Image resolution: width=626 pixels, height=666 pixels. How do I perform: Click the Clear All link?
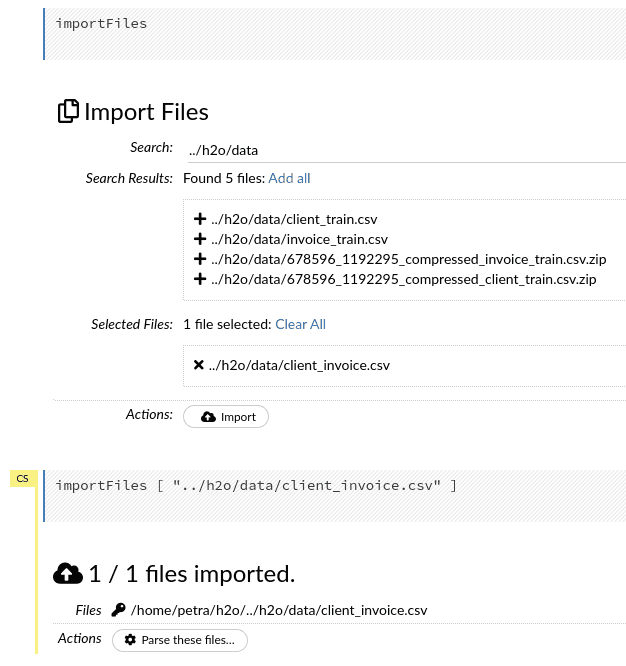[300, 325]
